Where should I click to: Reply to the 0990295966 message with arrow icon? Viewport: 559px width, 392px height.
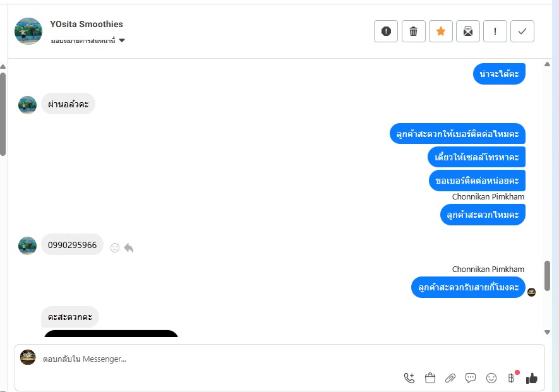point(129,247)
